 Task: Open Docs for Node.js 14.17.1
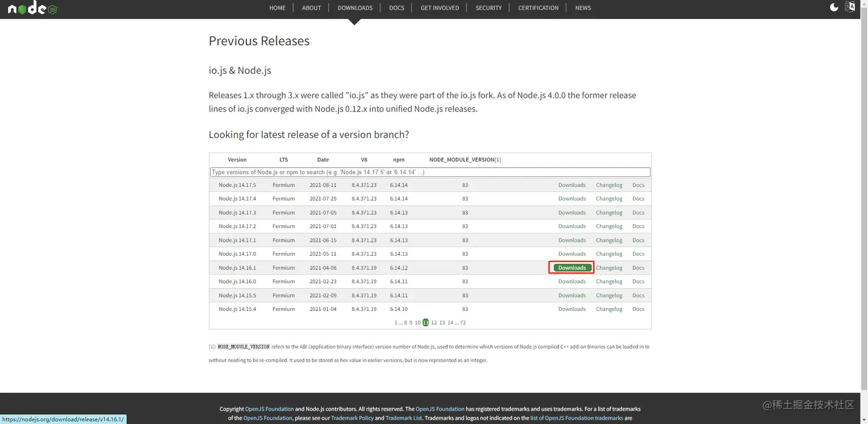(638, 240)
